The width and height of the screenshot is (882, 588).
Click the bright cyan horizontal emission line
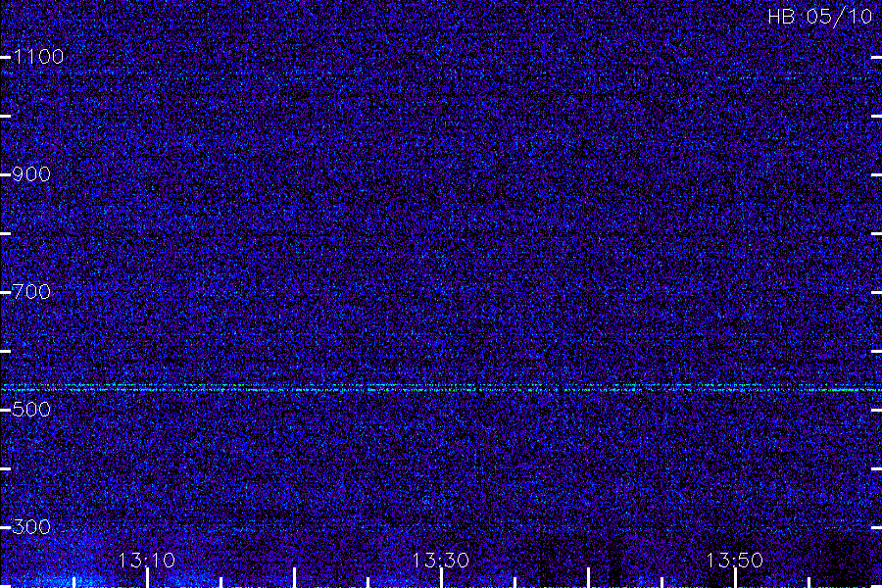point(441,389)
